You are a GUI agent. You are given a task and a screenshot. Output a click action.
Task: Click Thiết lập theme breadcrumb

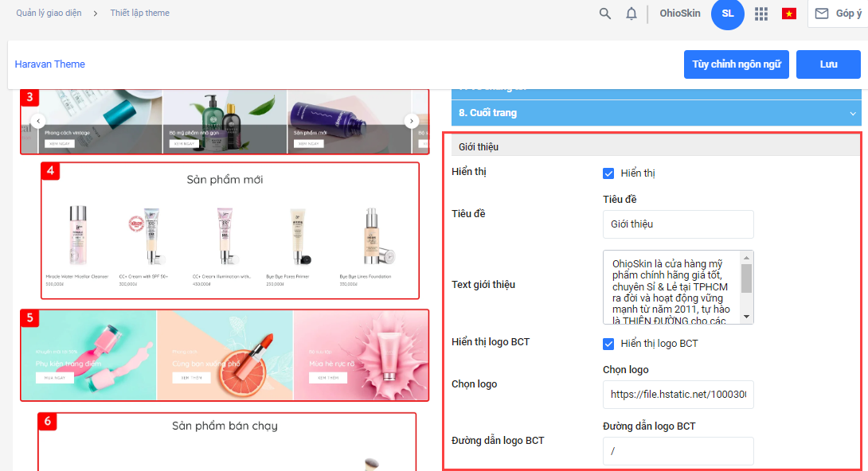139,14
